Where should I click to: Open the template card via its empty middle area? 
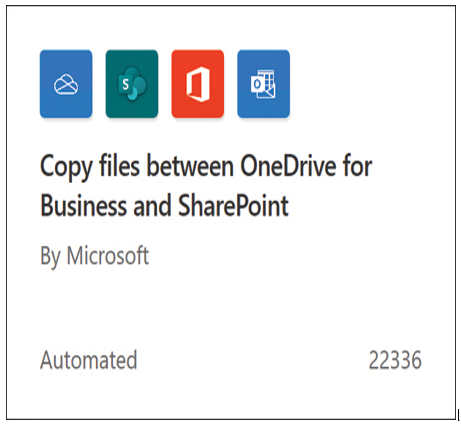pyautogui.click(x=231, y=307)
